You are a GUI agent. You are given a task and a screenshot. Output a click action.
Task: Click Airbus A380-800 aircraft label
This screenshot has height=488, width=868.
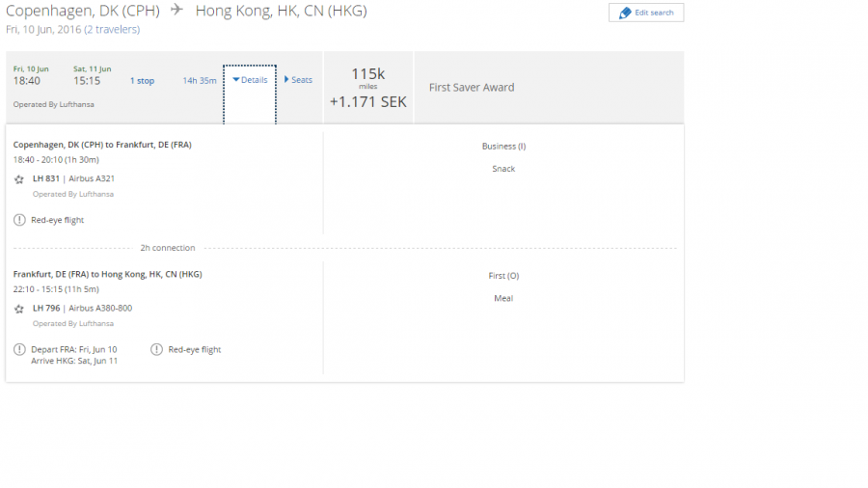100,309
